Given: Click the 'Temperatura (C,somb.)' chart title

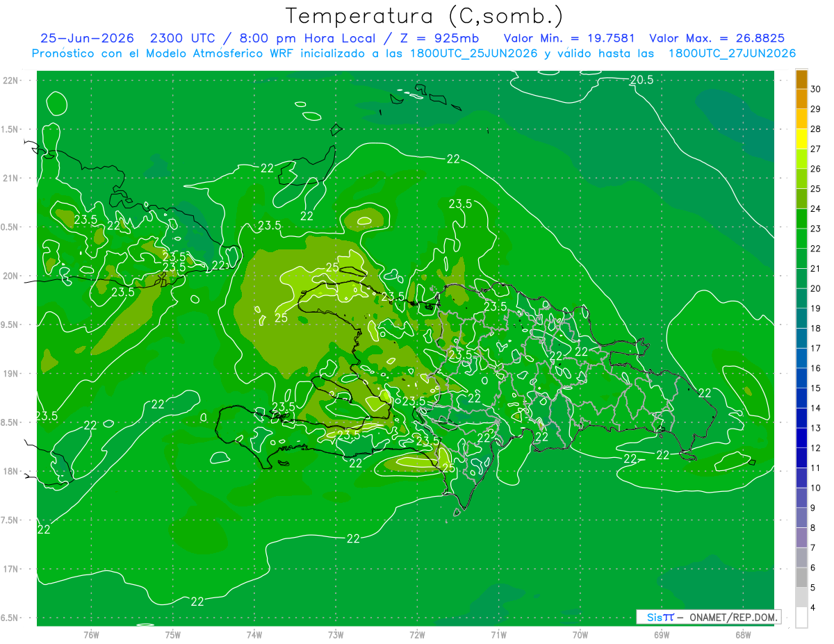Looking at the screenshot, I should 425,16.
